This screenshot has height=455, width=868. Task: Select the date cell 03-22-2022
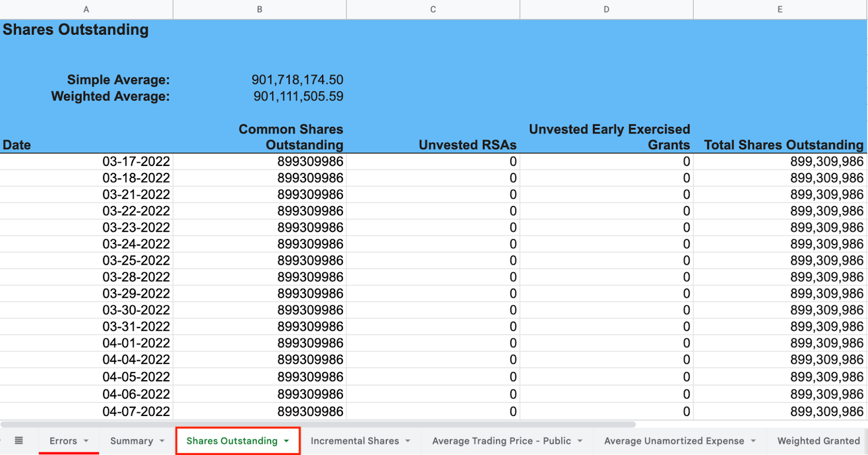pos(86,211)
